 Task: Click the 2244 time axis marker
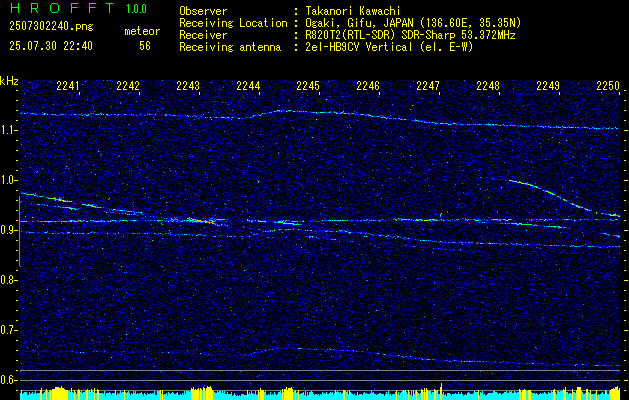(248, 86)
